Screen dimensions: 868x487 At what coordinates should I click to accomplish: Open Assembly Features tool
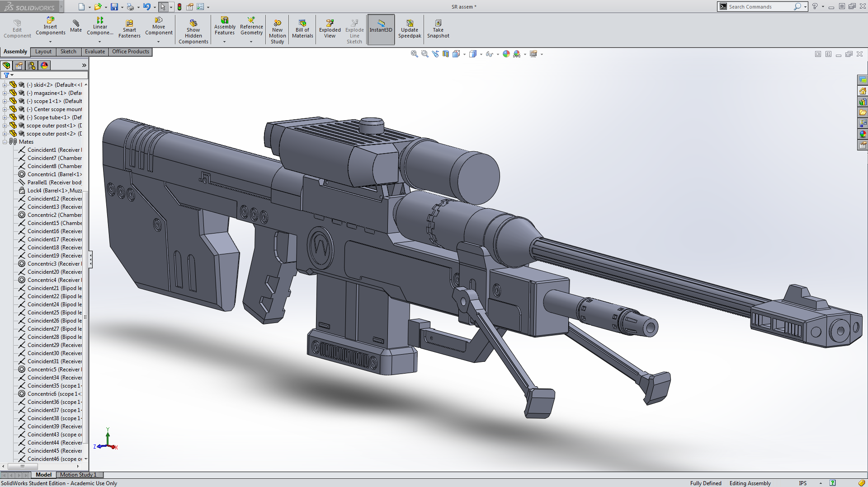click(225, 26)
